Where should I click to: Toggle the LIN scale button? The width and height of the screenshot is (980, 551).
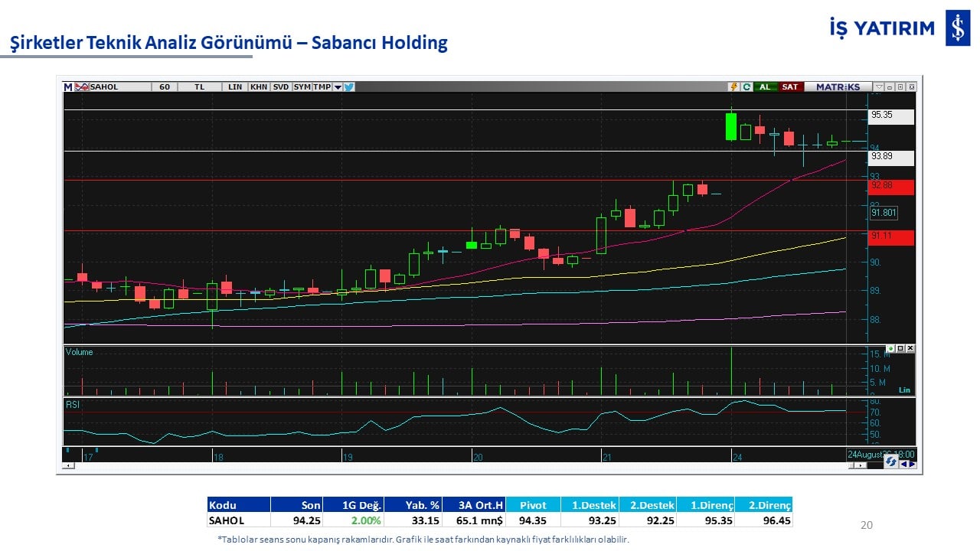(235, 87)
